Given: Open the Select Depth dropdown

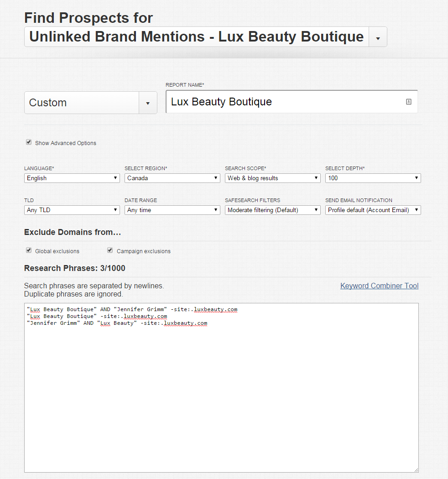Looking at the screenshot, I should (373, 178).
